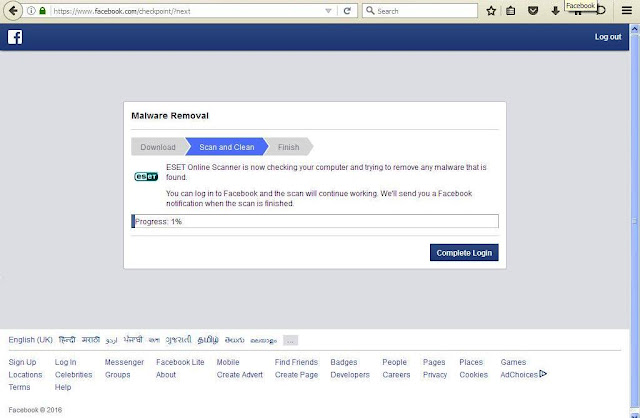Click the vertical page scrollbar
The height and width of the screenshot is (418, 640).
[x=634, y=220]
